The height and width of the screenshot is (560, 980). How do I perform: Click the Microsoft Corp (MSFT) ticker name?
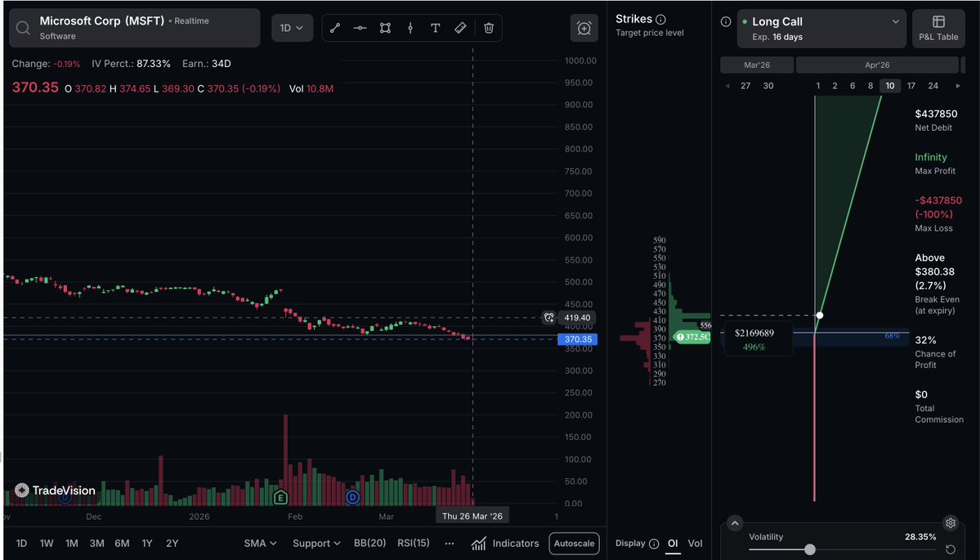[102, 20]
